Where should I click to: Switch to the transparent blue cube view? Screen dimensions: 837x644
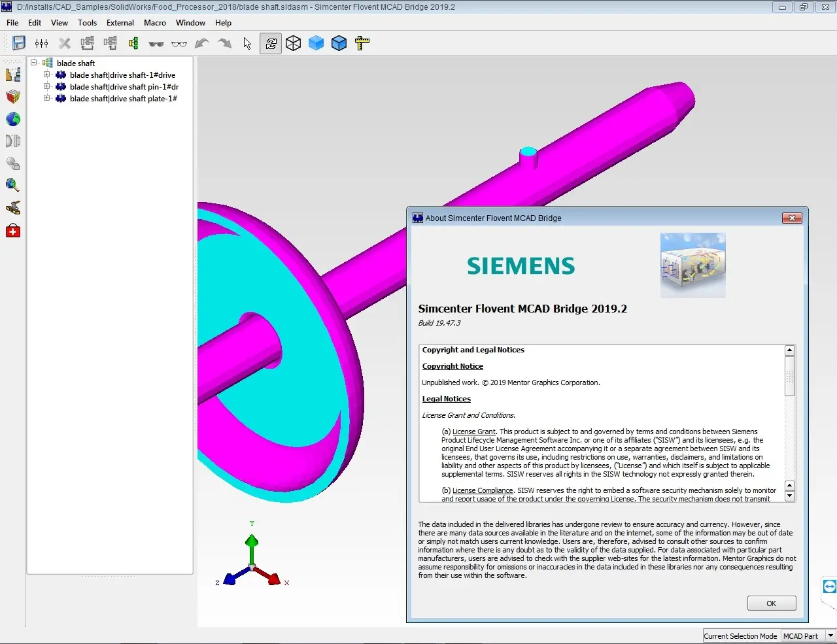[x=316, y=43]
